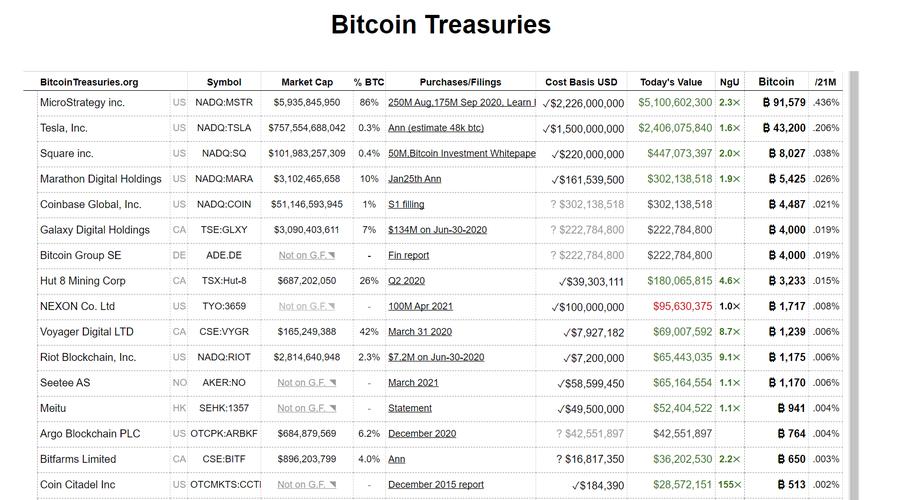Click Bitcoin Group SE 'Not on G.F.' link
The width and height of the screenshot is (905, 500).
[306, 255]
